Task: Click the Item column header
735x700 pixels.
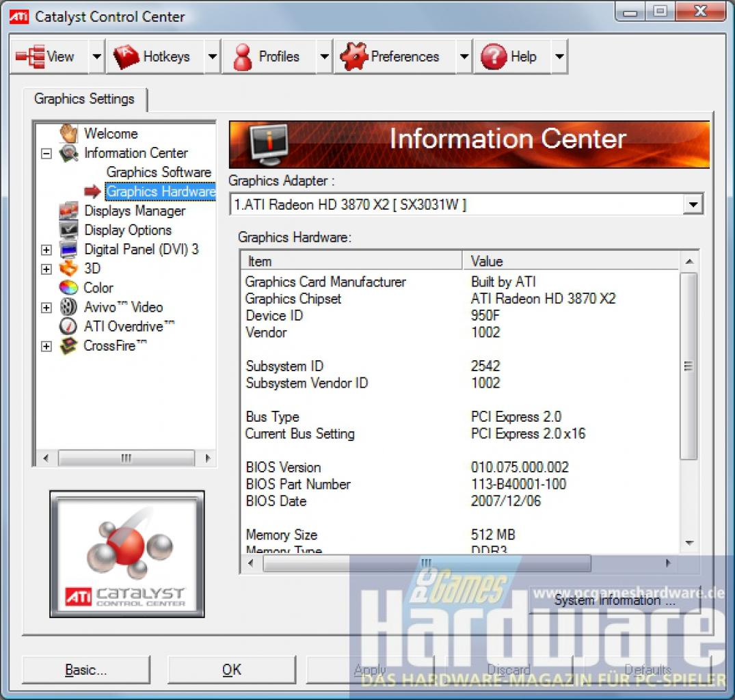Action: click(x=351, y=261)
